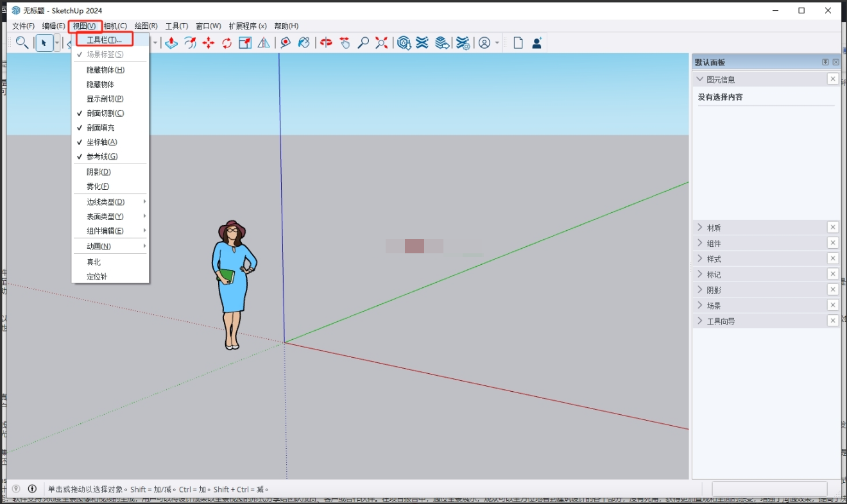Image resolution: width=847 pixels, height=504 pixels.
Task: Choose the Move tool
Action: click(x=209, y=43)
